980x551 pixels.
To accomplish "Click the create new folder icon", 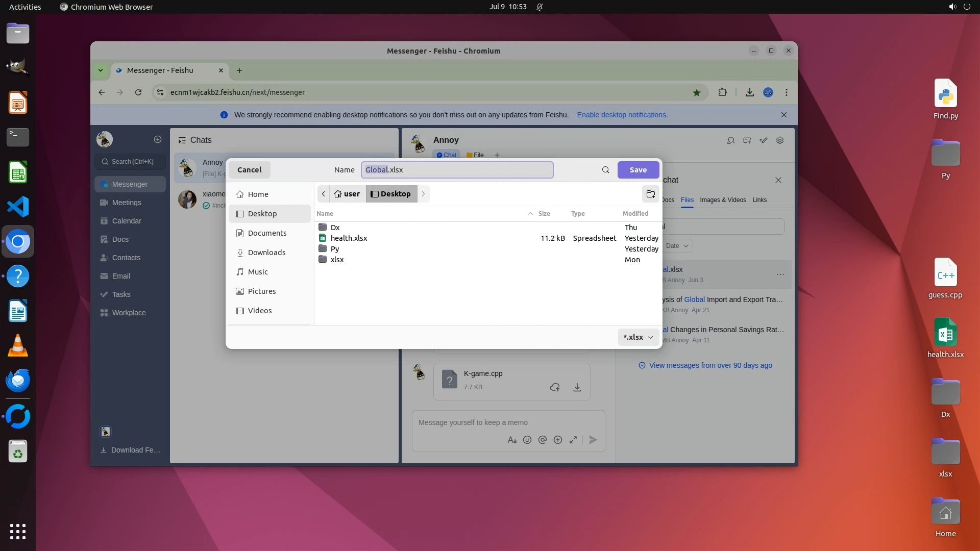I will (x=650, y=194).
